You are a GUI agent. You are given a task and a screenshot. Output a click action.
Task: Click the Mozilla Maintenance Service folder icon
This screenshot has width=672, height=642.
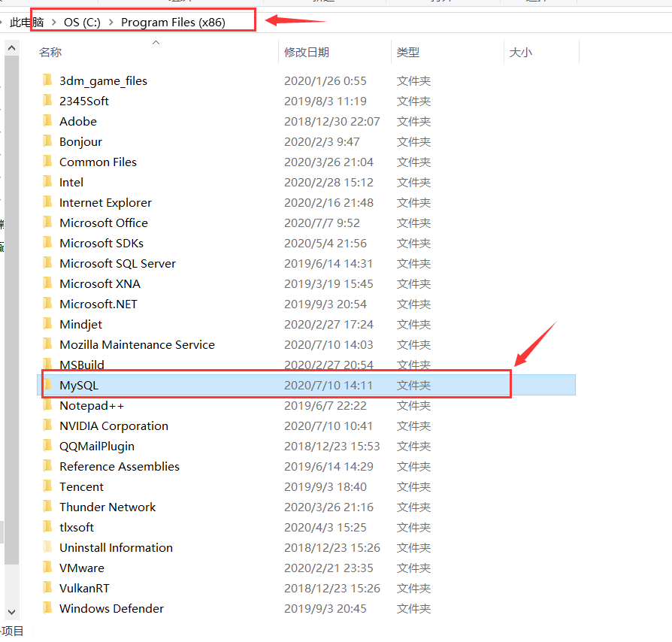47,344
